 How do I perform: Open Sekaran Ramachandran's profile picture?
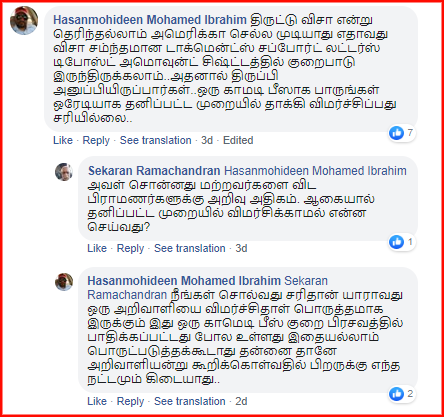click(64, 172)
